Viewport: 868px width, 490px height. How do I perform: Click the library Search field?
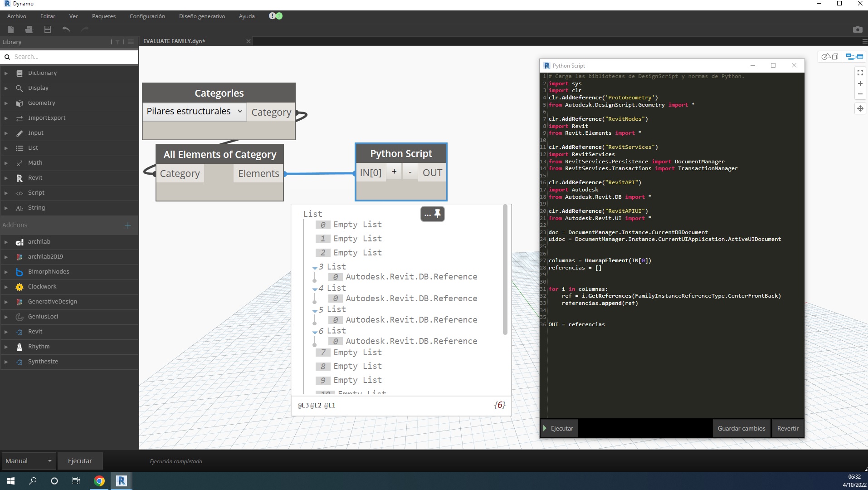(x=69, y=57)
